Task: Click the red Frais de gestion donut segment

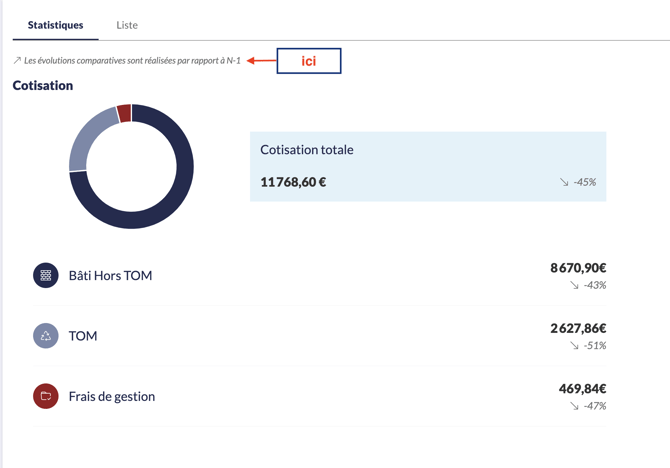Action: point(124,113)
